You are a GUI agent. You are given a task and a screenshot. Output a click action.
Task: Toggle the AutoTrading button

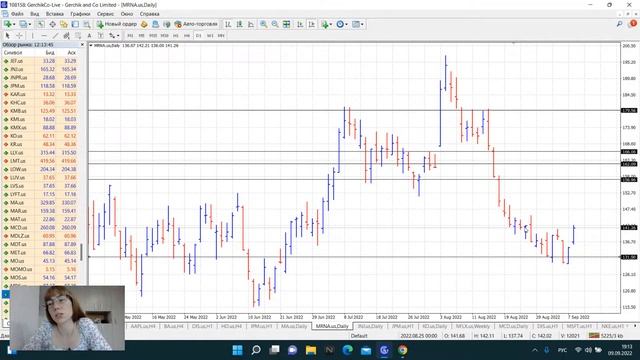pyautogui.click(x=196, y=24)
